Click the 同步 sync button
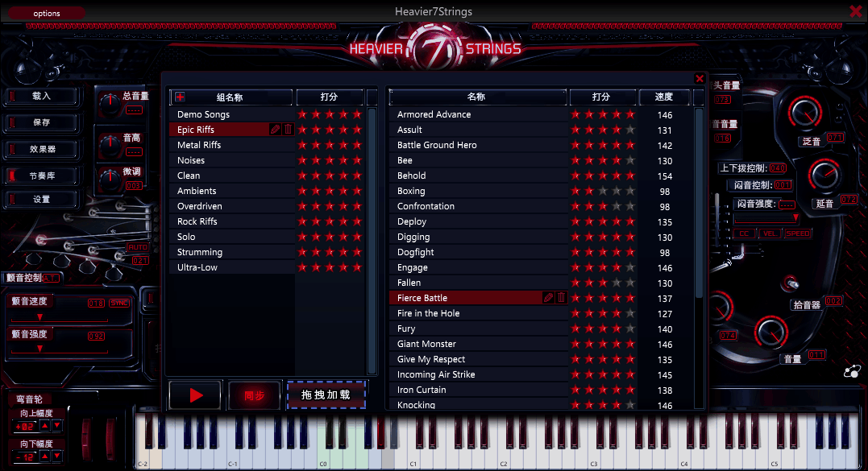This screenshot has width=868, height=471. pyautogui.click(x=254, y=395)
